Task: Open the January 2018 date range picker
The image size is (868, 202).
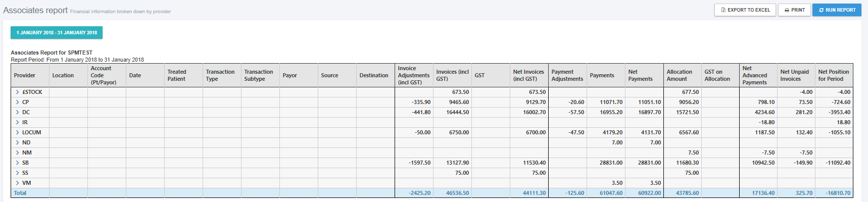Action: [57, 33]
